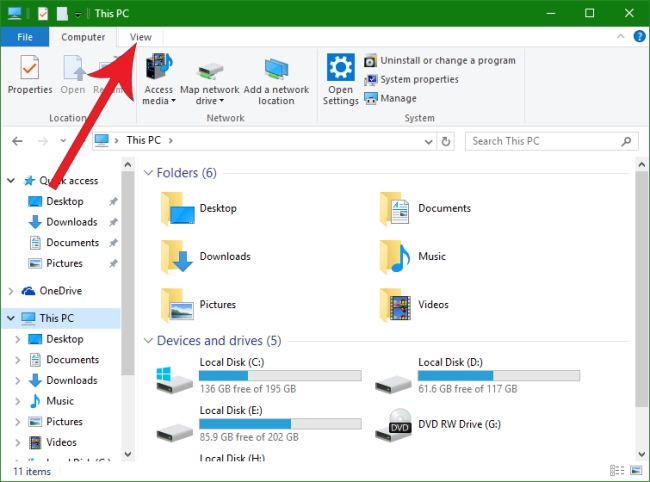Expand Music under This PC
This screenshot has width=650, height=482.
click(17, 401)
